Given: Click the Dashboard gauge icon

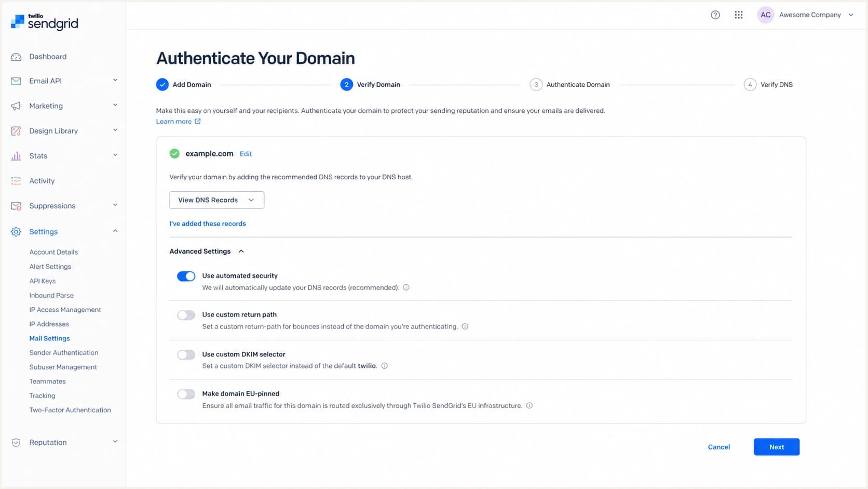Looking at the screenshot, I should (x=16, y=57).
